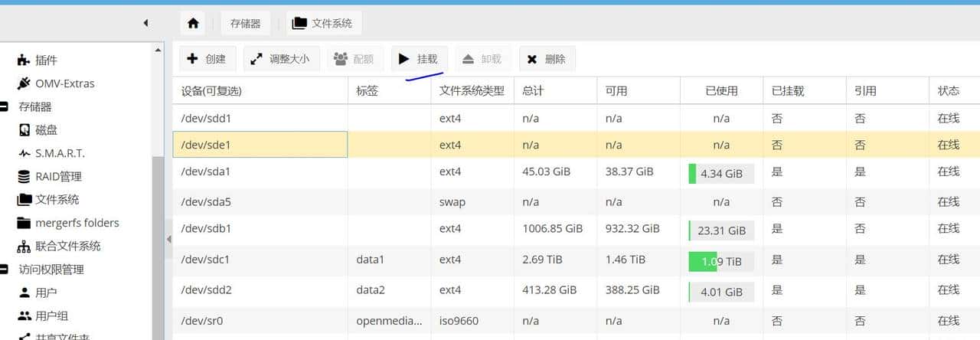The height and width of the screenshot is (340, 980).
Task: Select the /dev/sdc1 row usage bar
Action: click(x=720, y=261)
